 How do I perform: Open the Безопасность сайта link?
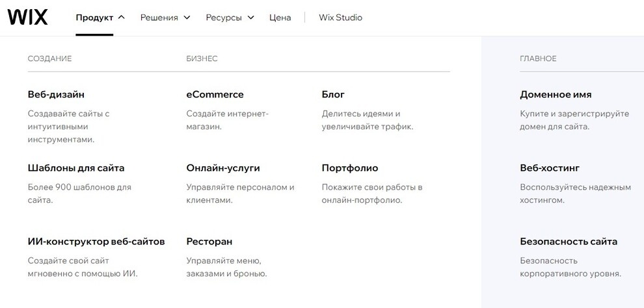pyautogui.click(x=569, y=242)
